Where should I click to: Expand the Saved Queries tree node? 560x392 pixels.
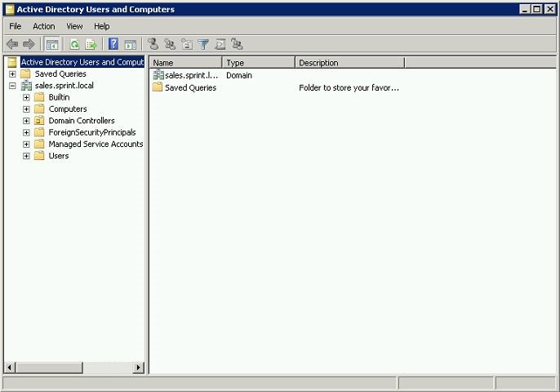click(12, 74)
